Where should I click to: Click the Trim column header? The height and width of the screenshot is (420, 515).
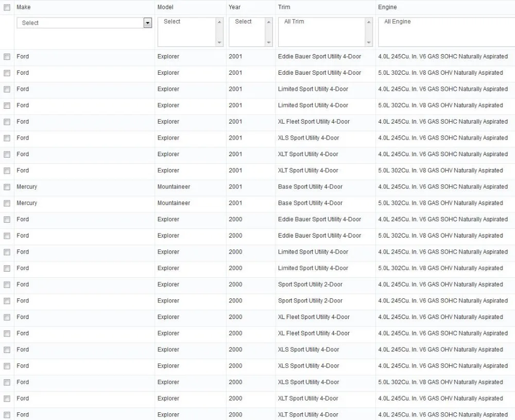[x=284, y=7]
